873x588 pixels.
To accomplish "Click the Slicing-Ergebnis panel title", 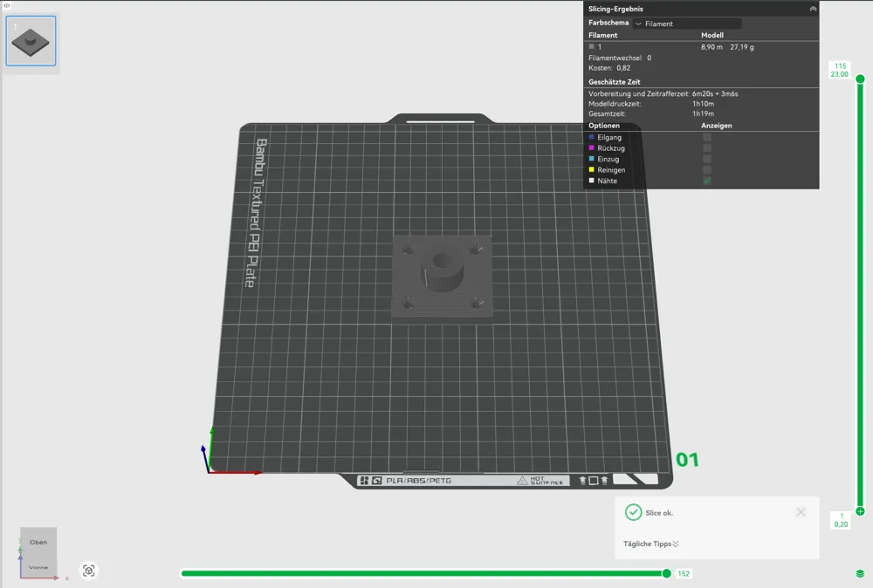I will [615, 9].
